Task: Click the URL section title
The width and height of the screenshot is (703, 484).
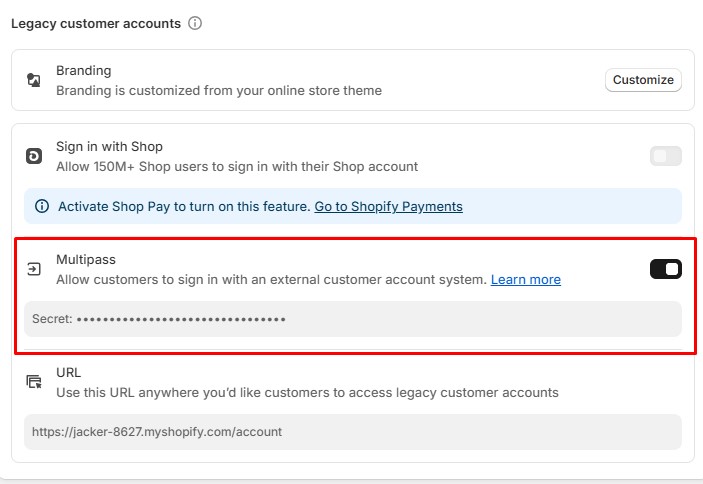Action: (x=68, y=373)
